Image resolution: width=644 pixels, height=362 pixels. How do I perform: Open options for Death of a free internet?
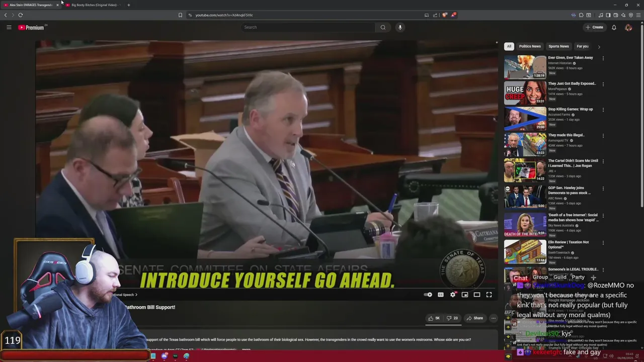pyautogui.click(x=603, y=216)
